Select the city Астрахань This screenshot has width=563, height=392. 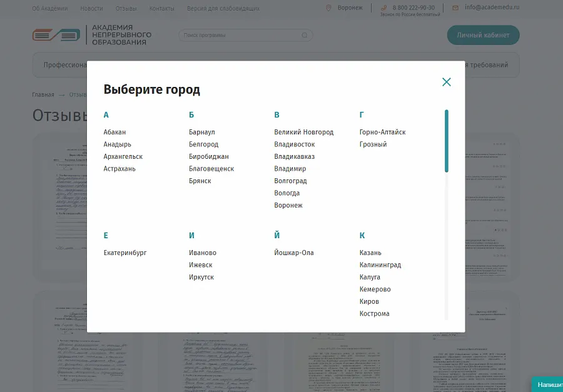tap(119, 169)
